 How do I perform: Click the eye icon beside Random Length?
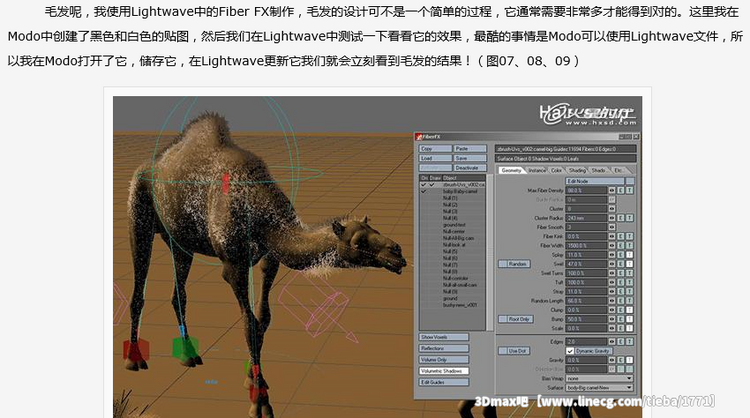(x=611, y=301)
